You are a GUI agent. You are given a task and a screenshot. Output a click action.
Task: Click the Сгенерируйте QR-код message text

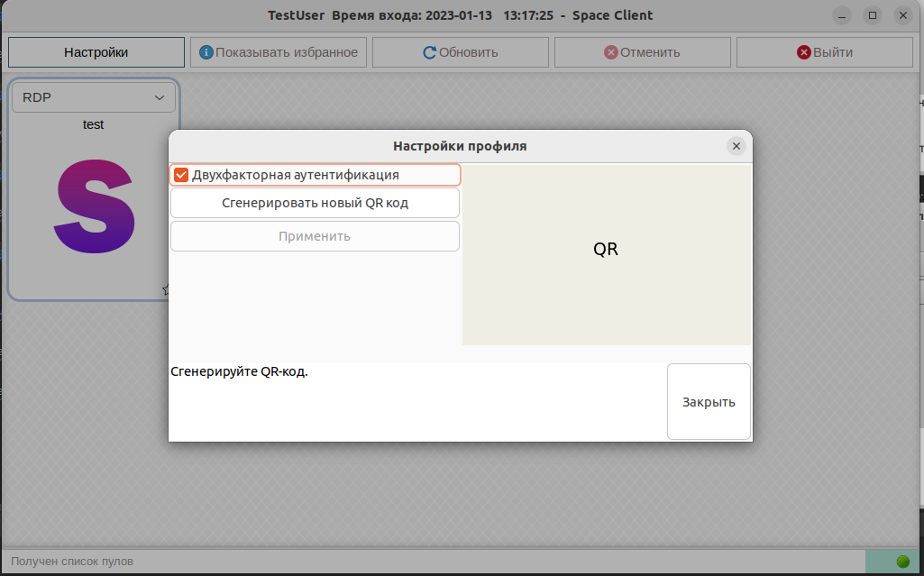[x=239, y=371]
